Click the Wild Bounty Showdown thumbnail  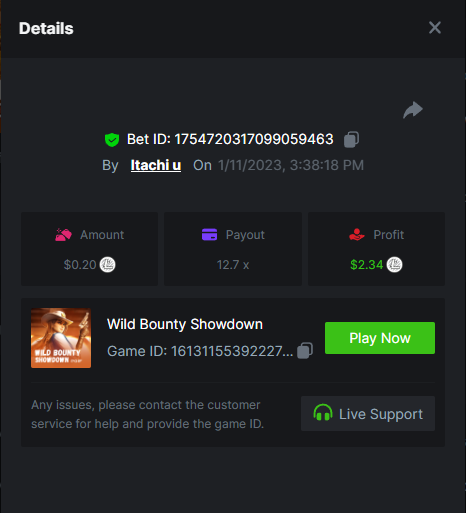[61, 338]
